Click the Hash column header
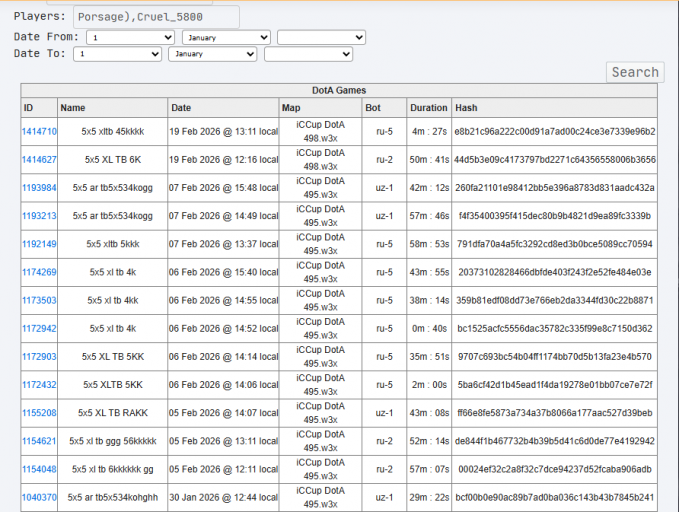Screen dimensions: 679x512 point(554,108)
